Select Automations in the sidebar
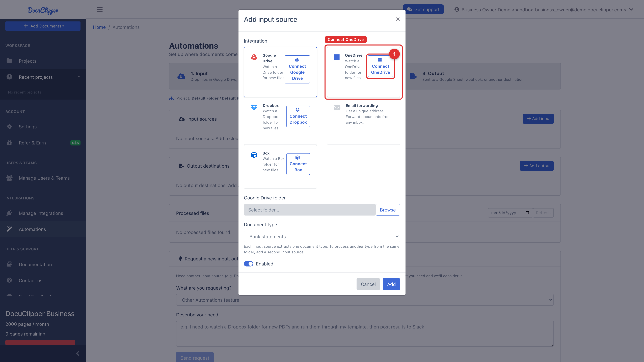Image resolution: width=644 pixels, height=362 pixels. [x=43, y=229]
